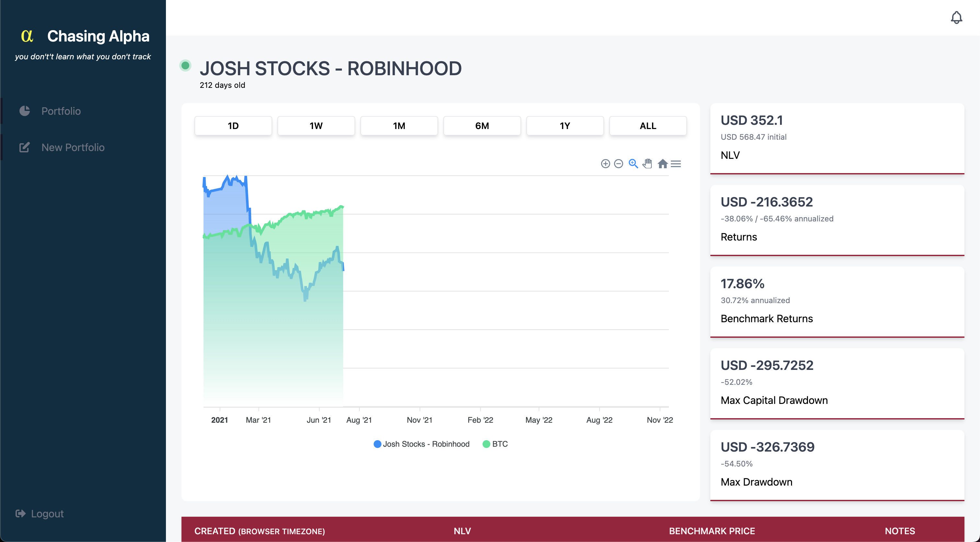980x542 pixels.
Task: Click the NLV table column header
Action: pyautogui.click(x=462, y=531)
